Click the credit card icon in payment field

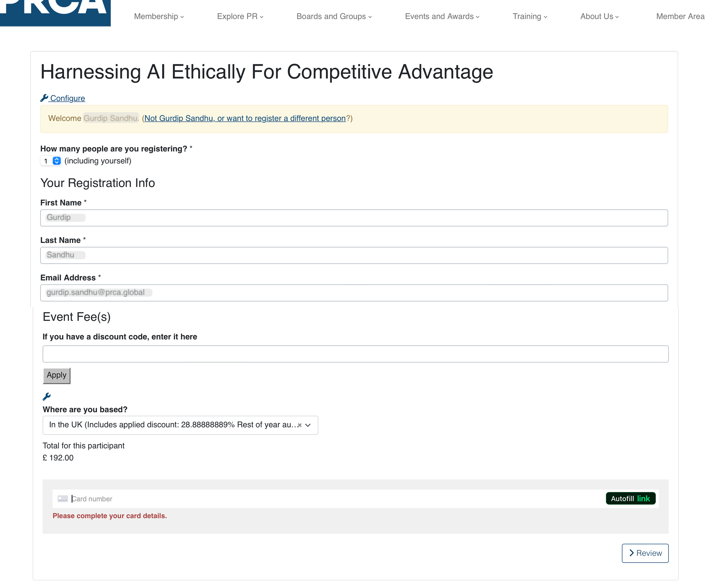[x=63, y=499]
